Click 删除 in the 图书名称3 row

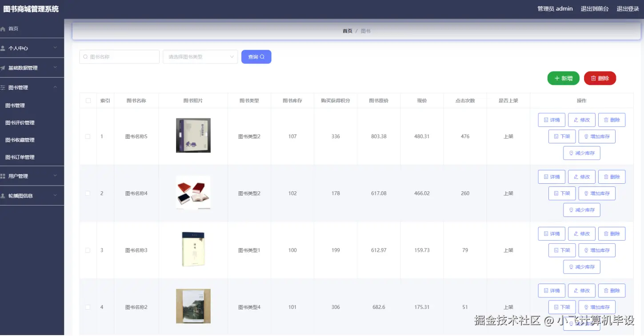(x=612, y=233)
